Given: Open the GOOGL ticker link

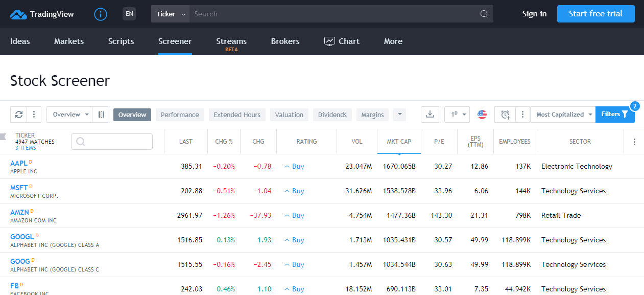Looking at the screenshot, I should click(22, 237).
